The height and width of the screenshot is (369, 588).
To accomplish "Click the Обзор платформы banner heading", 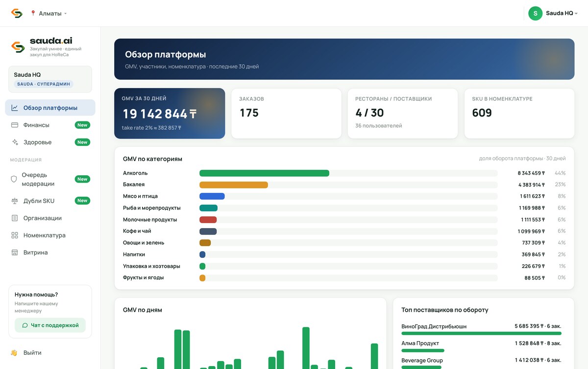I will (166, 54).
